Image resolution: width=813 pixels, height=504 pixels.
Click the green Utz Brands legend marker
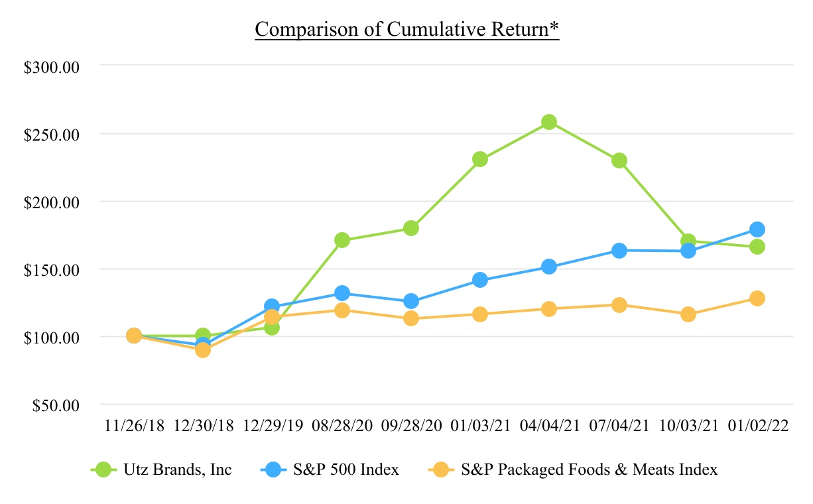pos(102,470)
